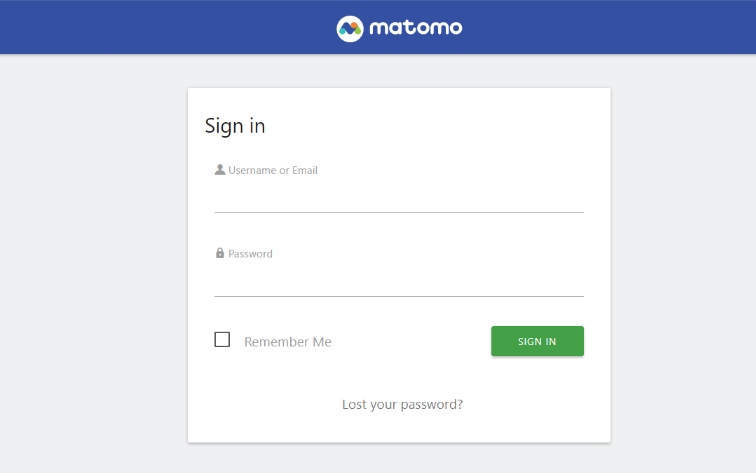This screenshot has width=756, height=473.
Task: Click the Username or Email label
Action: pos(273,170)
